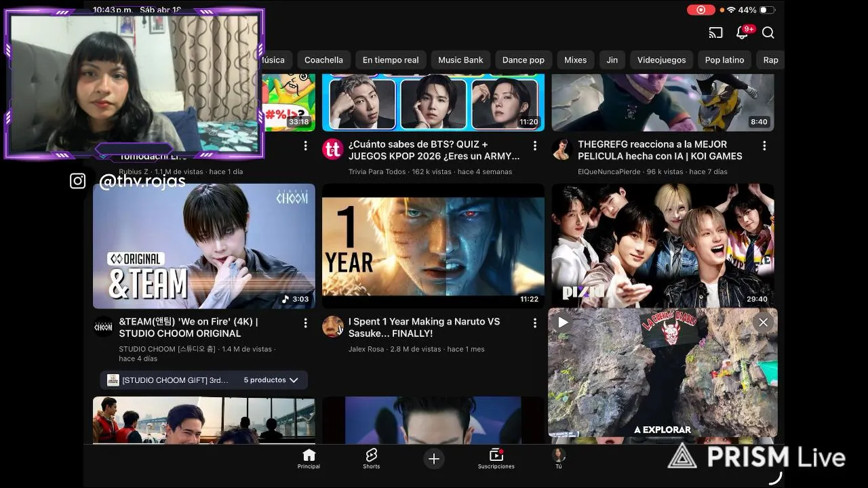
Task: Open title 'I Spent 1 Year Making a Naruto'
Action: click(x=424, y=327)
